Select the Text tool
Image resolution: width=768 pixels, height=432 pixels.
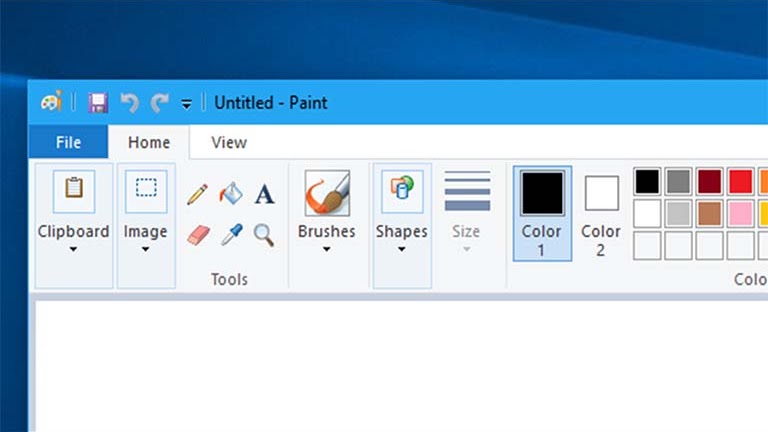pos(264,194)
